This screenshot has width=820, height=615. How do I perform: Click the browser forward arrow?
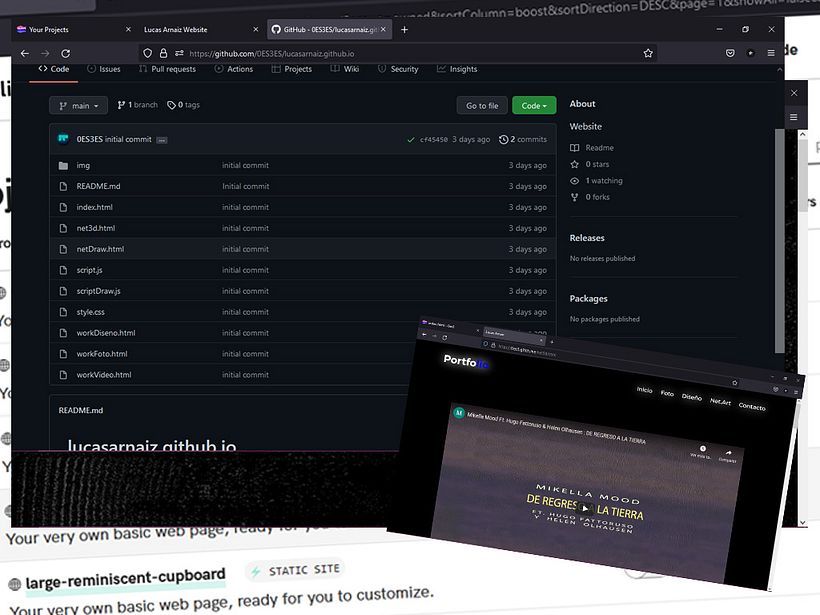click(45, 53)
